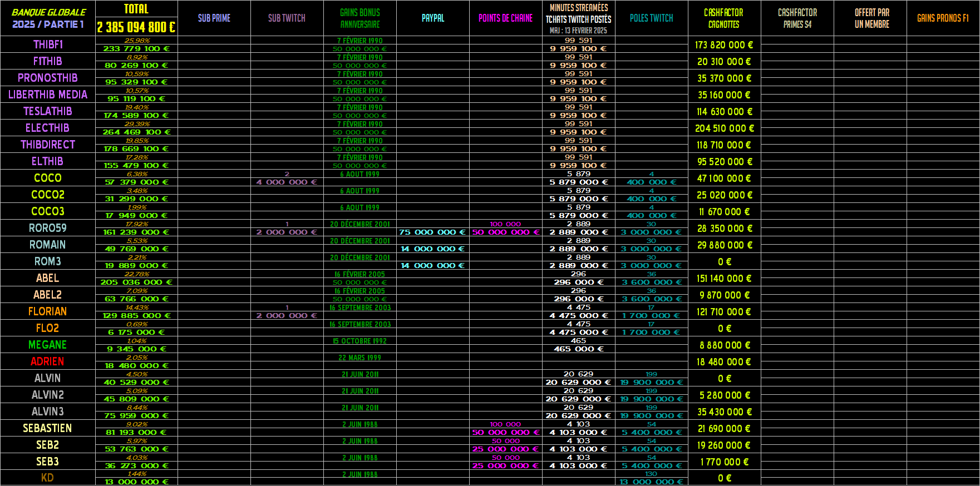This screenshot has height=486, width=980.
Task: Click the CASHFACTOR CAGNOTTES column header
Action: (x=723, y=18)
